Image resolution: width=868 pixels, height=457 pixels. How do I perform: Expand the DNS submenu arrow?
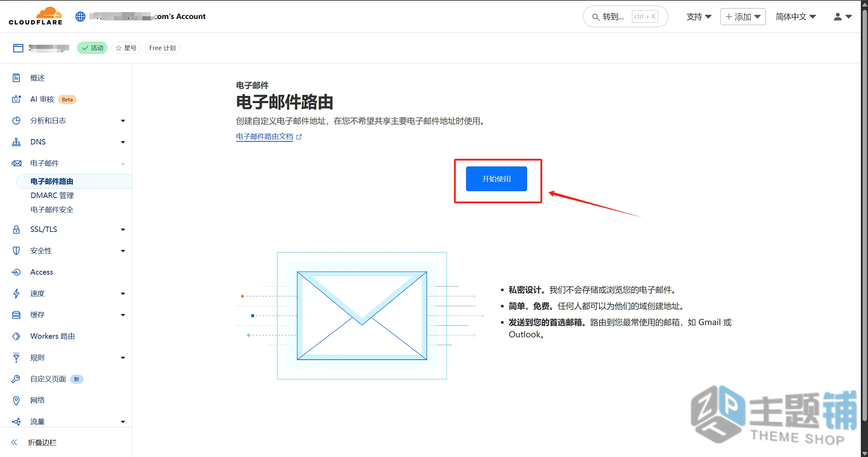(x=123, y=142)
